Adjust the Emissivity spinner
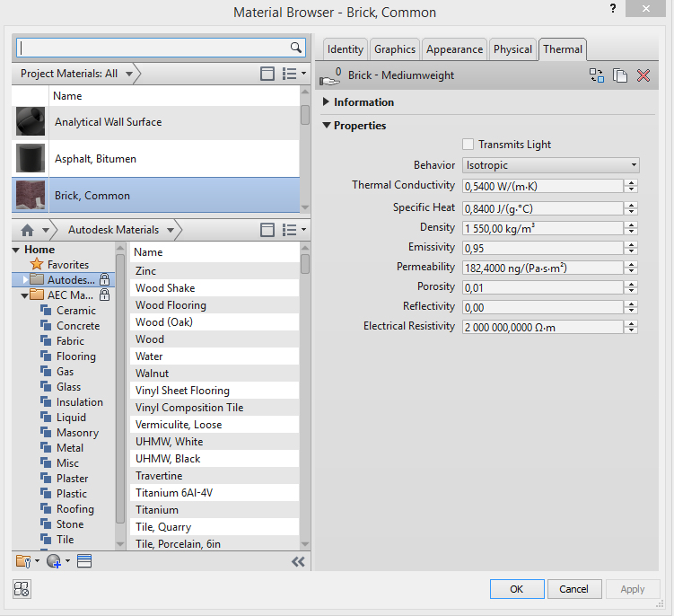674x616 pixels. pyautogui.click(x=631, y=248)
